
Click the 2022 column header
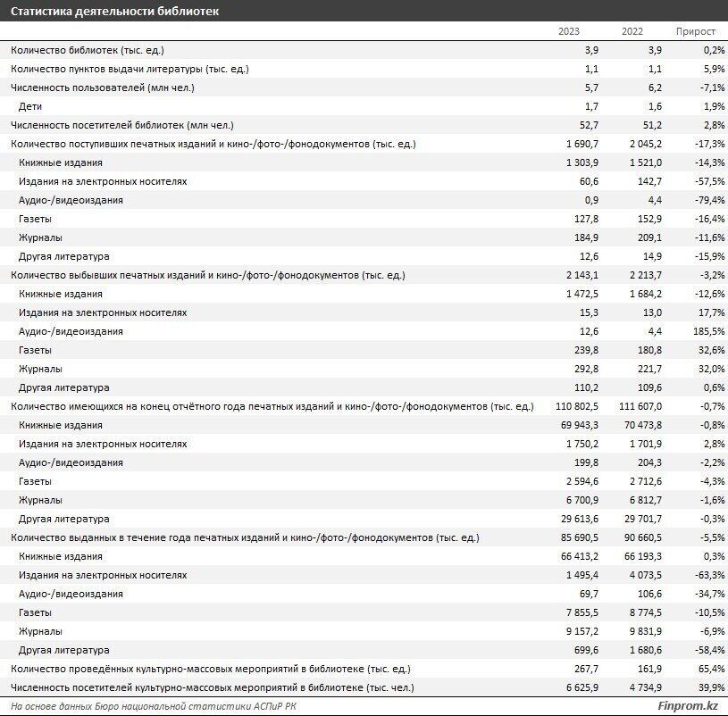click(632, 31)
